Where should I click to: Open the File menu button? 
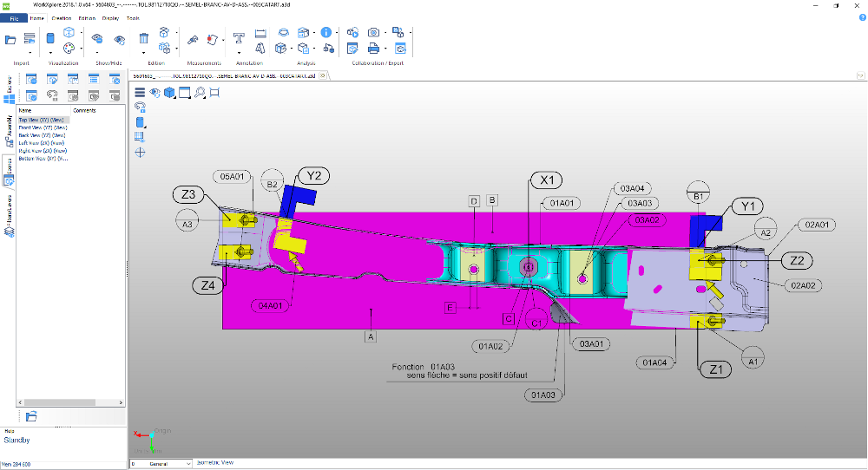(14, 18)
